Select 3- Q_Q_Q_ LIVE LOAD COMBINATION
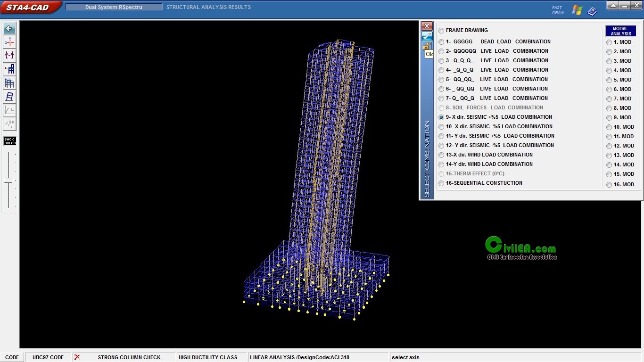Viewport: 644px width, 362px height. [x=494, y=60]
